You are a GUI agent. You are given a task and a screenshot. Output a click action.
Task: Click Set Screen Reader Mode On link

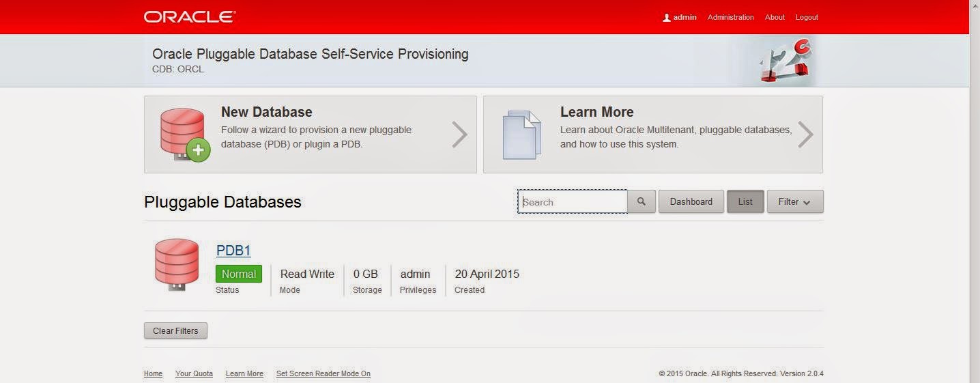pyautogui.click(x=323, y=373)
